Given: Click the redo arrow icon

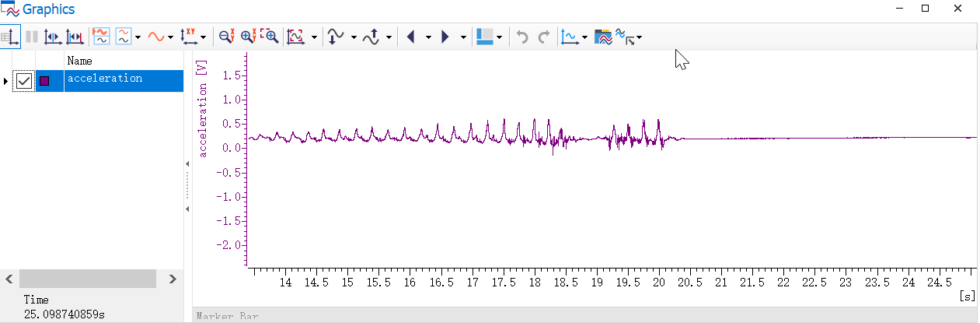Looking at the screenshot, I should [x=544, y=37].
